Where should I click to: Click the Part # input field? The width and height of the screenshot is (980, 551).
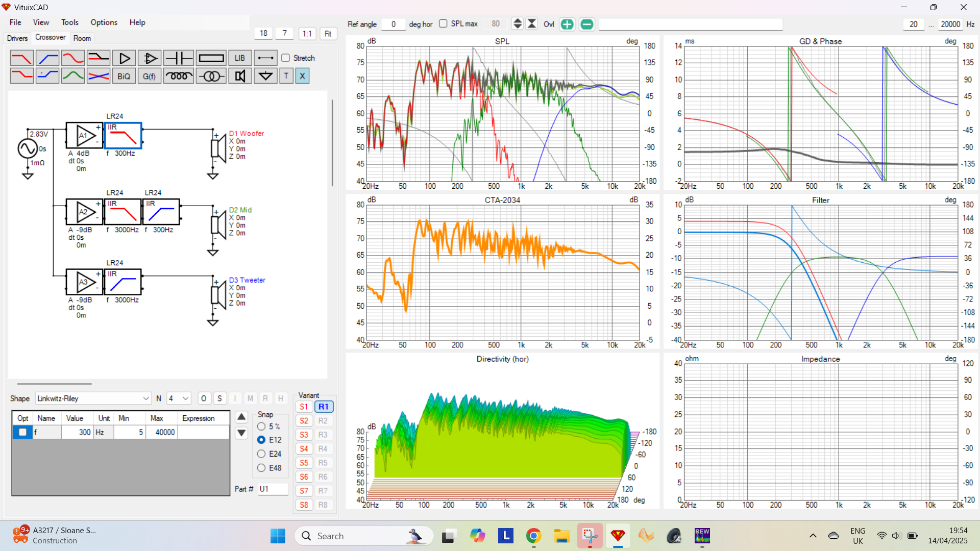[273, 489]
